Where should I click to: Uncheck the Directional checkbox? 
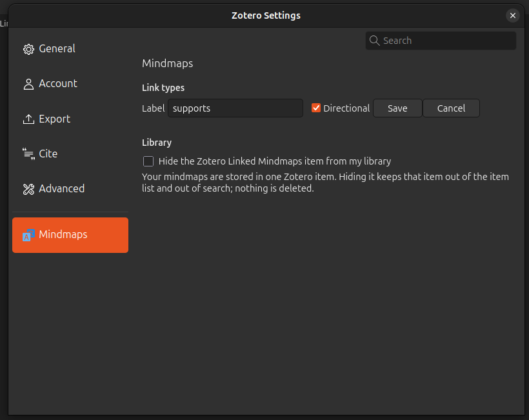[316, 108]
